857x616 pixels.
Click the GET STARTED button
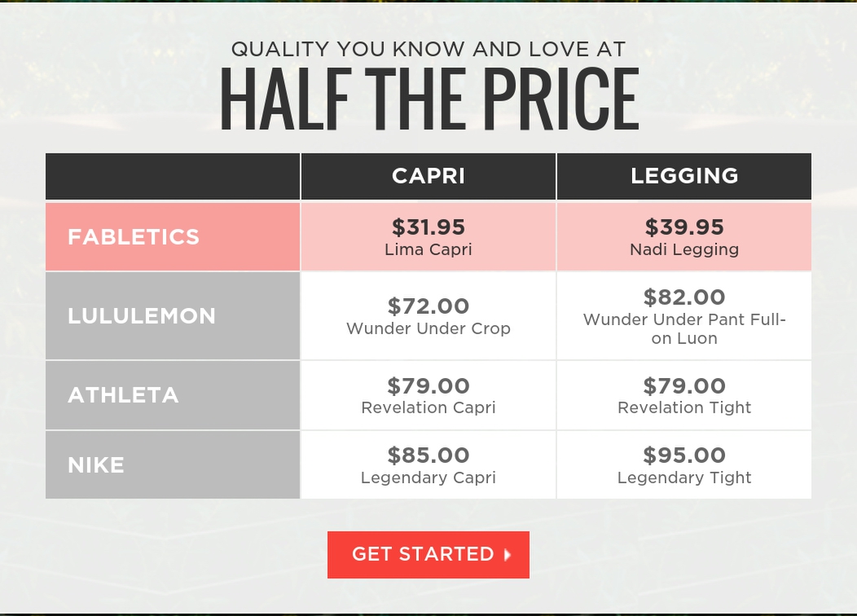coord(428,555)
